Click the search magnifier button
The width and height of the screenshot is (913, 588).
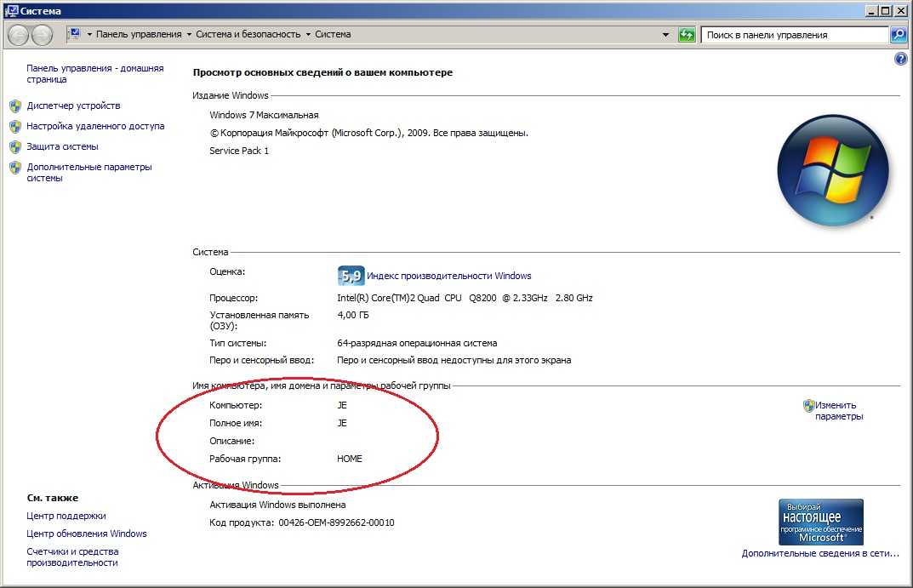click(899, 35)
